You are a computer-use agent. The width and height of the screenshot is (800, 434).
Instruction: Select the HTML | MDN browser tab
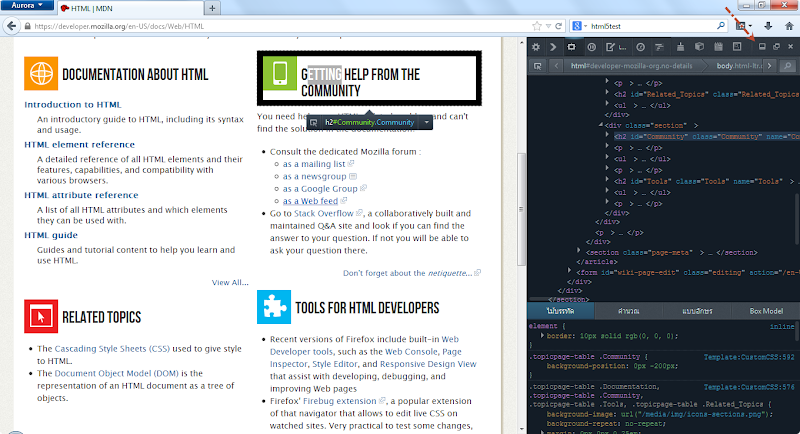(130, 8)
